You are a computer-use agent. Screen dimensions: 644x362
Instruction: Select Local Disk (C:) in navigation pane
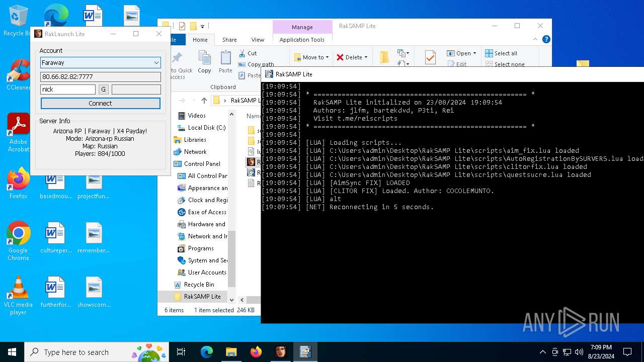pyautogui.click(x=202, y=128)
